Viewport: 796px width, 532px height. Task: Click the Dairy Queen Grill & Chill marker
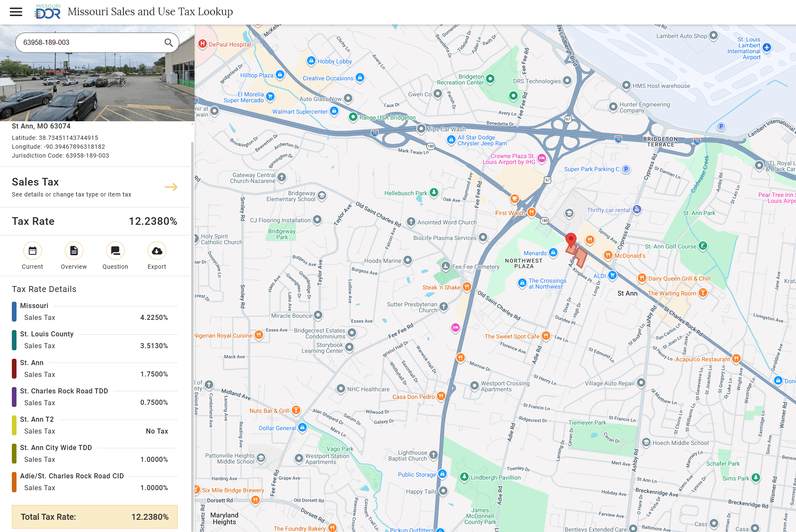pos(642,278)
